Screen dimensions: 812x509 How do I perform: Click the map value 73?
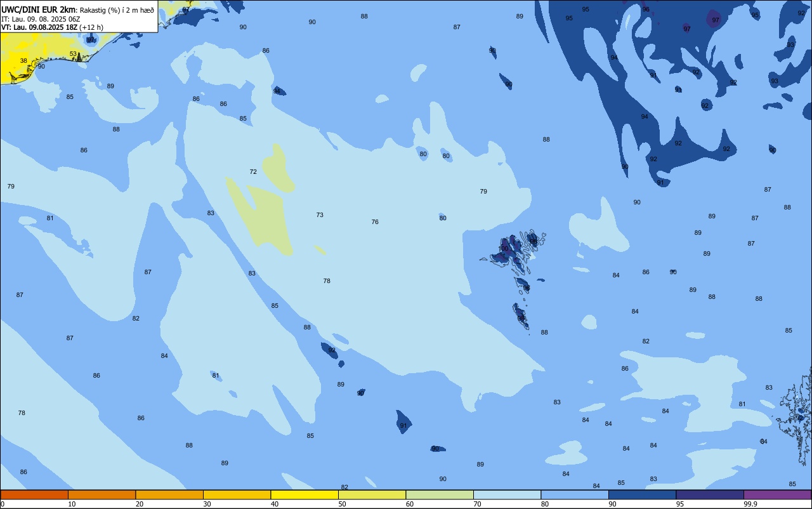[320, 215]
